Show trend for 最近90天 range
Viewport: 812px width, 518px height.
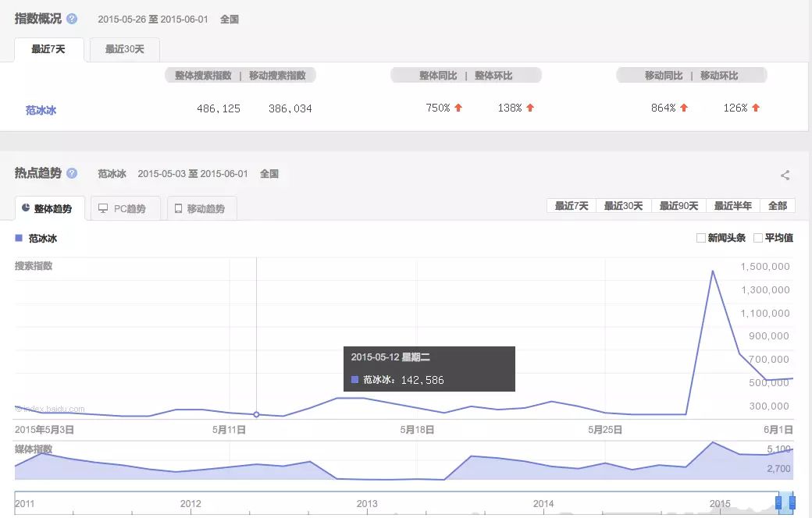[679, 206]
